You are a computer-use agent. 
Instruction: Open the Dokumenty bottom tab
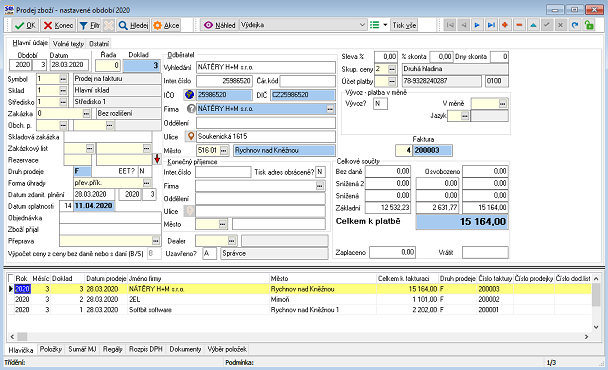coord(185,349)
